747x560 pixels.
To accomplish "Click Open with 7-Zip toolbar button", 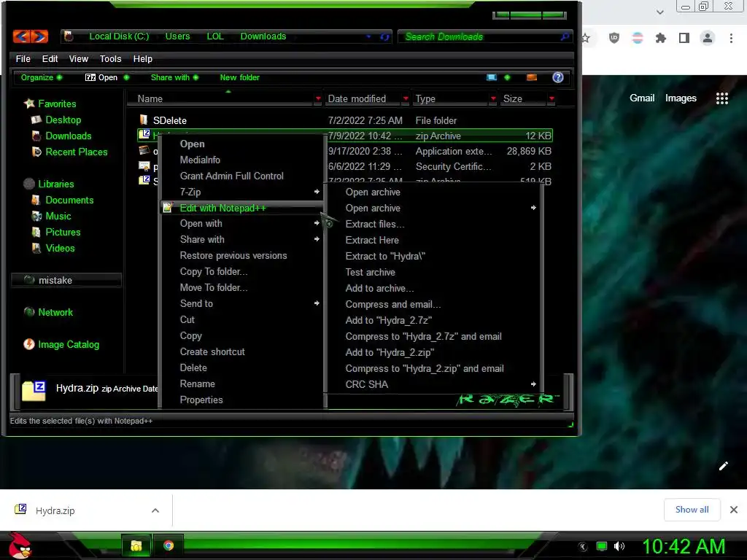I will point(101,77).
